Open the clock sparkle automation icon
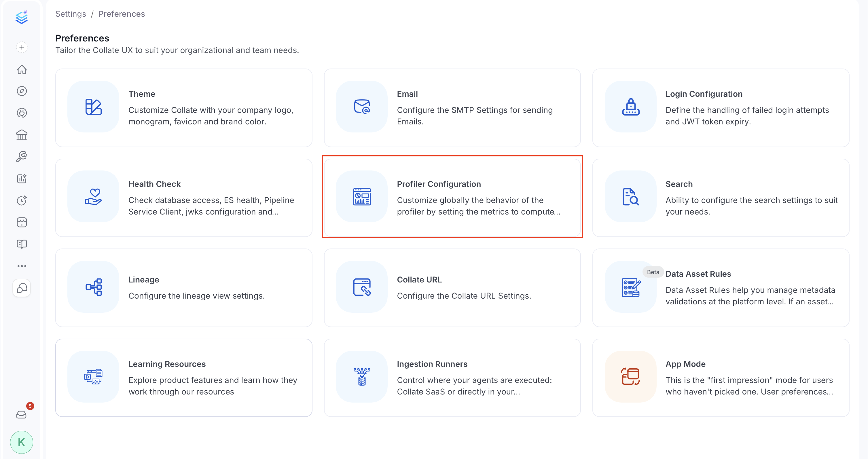The image size is (868, 459). 22,200
